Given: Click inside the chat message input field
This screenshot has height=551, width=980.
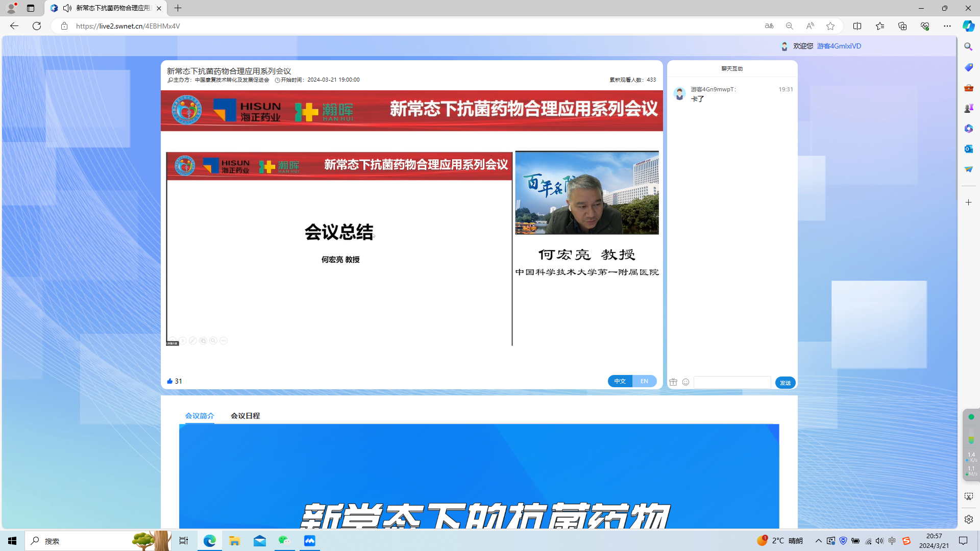Looking at the screenshot, I should 732,382.
